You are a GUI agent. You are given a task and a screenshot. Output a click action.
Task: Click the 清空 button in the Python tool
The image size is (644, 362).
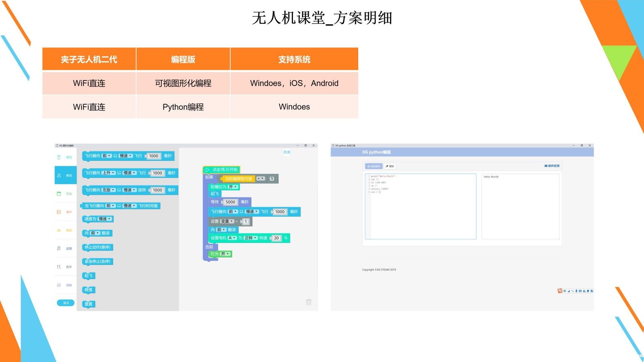[390, 166]
